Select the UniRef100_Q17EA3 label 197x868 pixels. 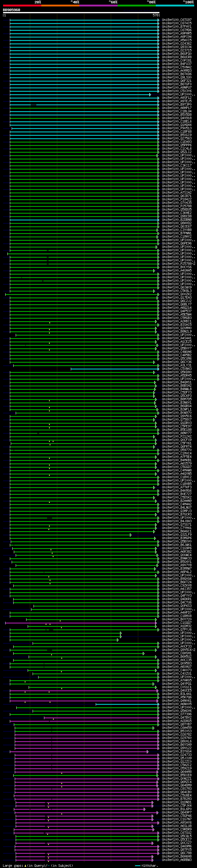(177, 297)
